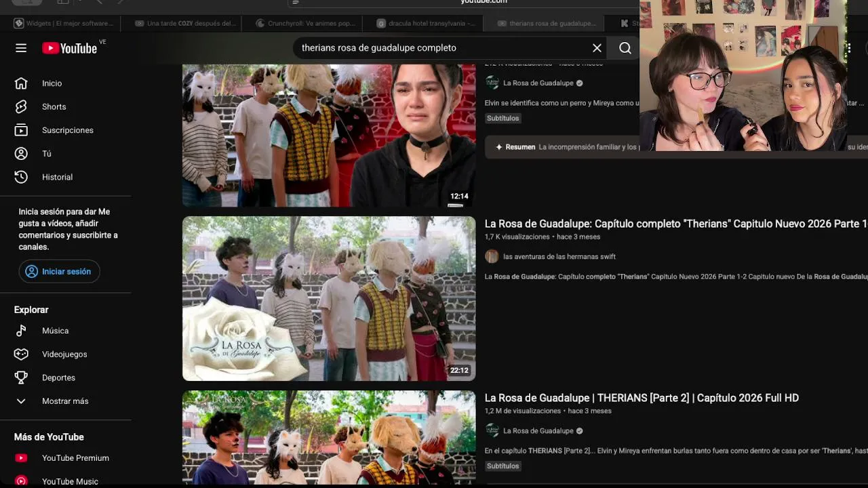Click the verified badge of Parte 2 channel
The height and width of the screenshot is (488, 868).
coord(579,431)
